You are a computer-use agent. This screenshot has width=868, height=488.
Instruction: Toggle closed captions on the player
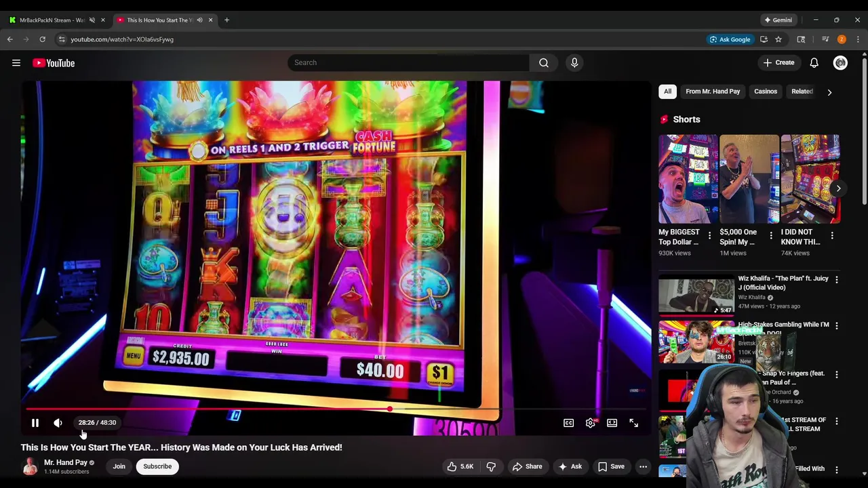568,423
